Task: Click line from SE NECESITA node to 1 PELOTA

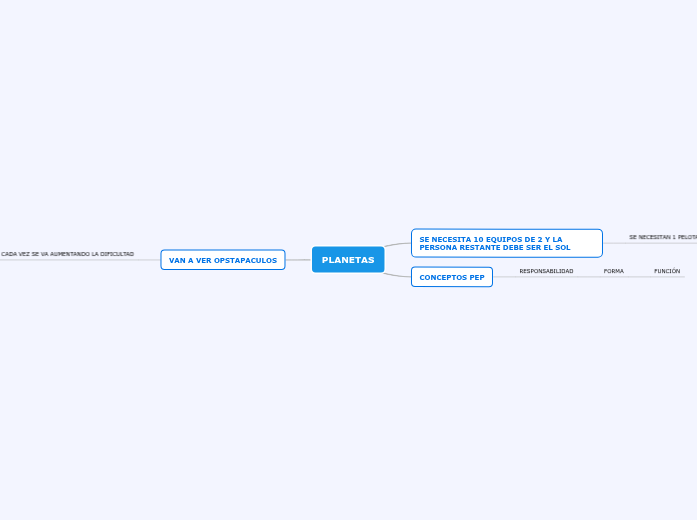Action: click(615, 243)
